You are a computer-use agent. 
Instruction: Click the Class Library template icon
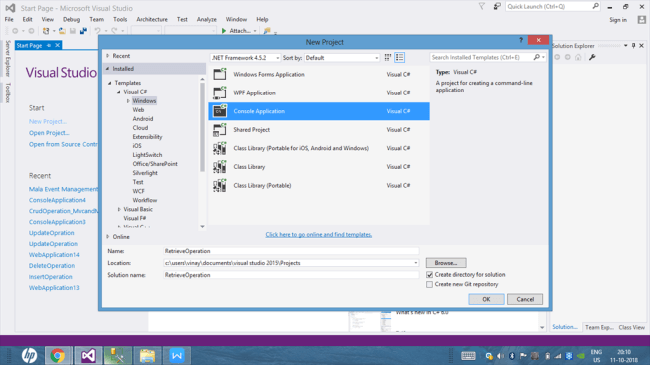(220, 167)
